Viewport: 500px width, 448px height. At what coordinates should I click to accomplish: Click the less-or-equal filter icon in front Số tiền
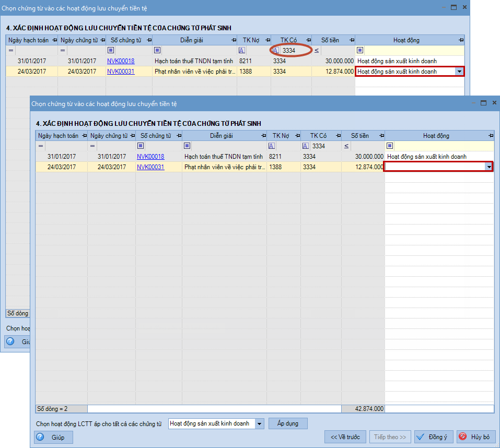click(x=346, y=146)
